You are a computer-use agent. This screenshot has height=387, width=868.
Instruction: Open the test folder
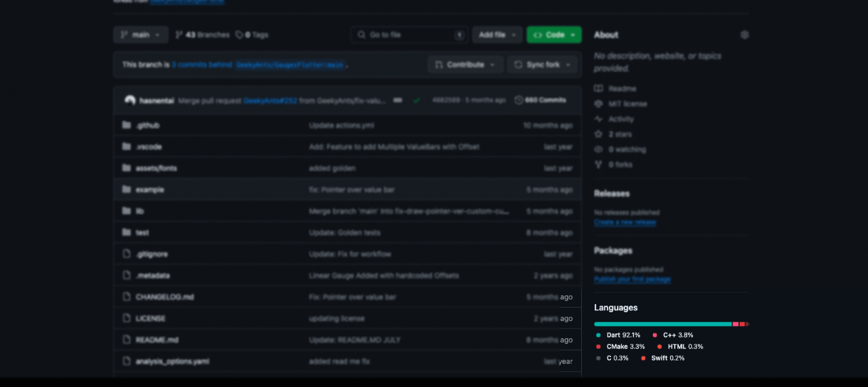[x=142, y=233]
